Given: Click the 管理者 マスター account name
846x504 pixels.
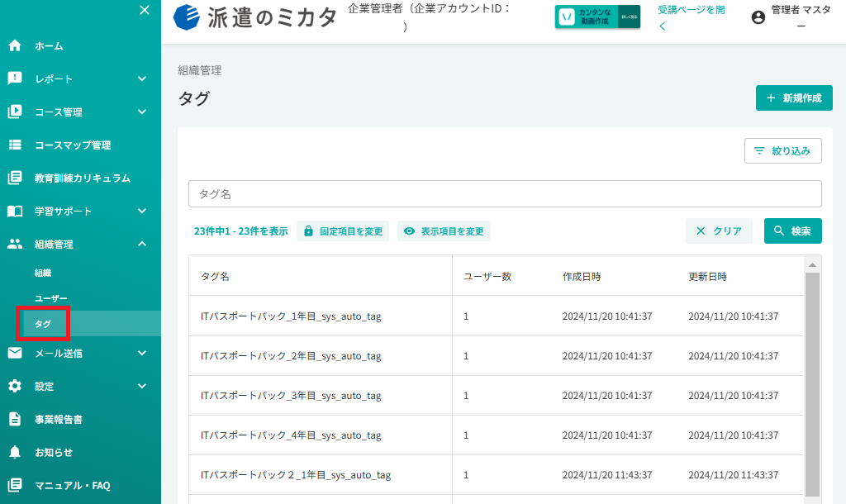Looking at the screenshot, I should click(801, 17).
